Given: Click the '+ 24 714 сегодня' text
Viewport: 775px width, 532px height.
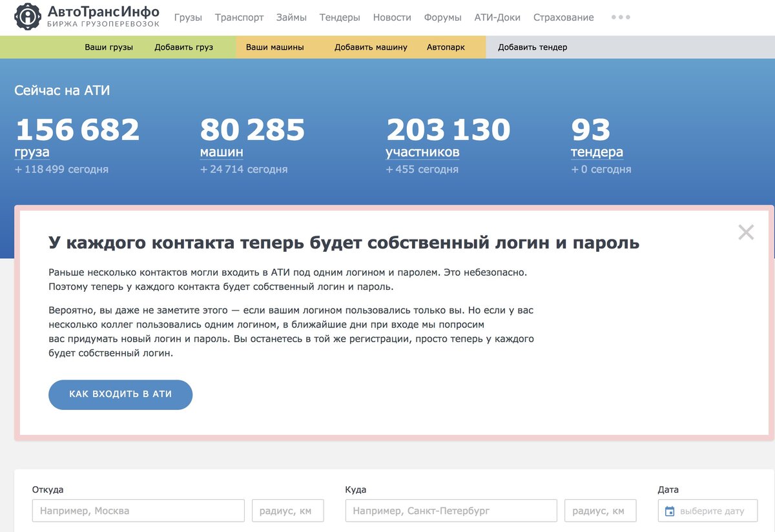Looking at the screenshot, I should click(x=243, y=169).
